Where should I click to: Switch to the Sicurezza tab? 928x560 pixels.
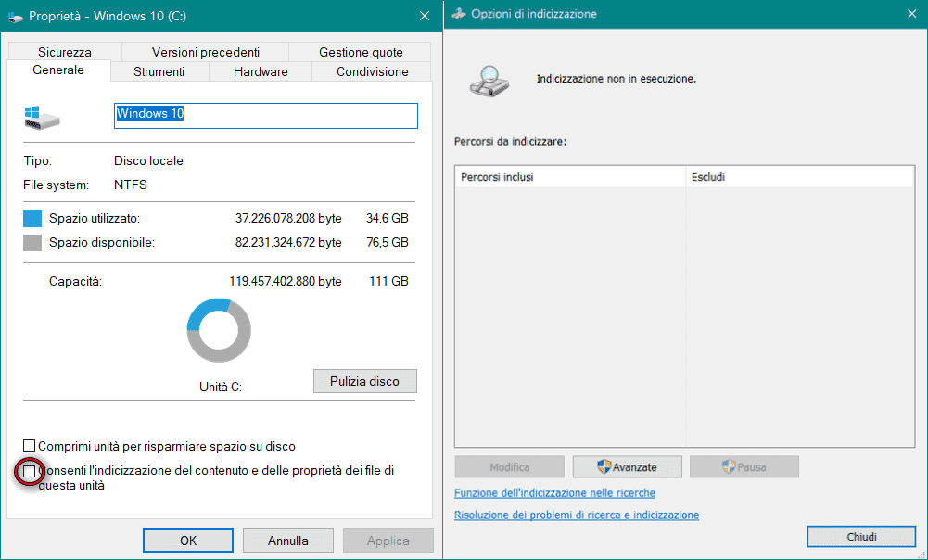(65, 52)
